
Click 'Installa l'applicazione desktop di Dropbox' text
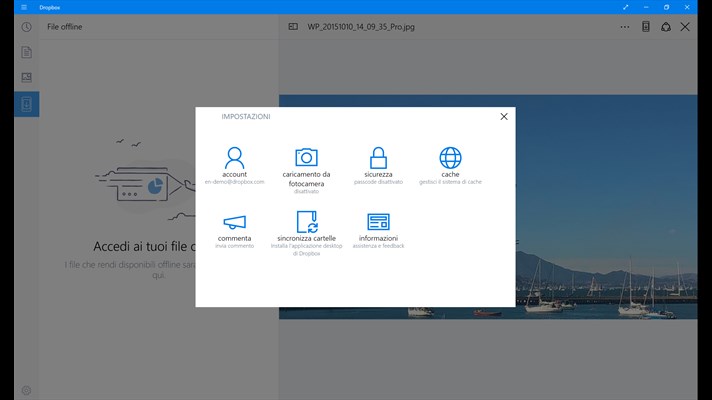pos(307,250)
